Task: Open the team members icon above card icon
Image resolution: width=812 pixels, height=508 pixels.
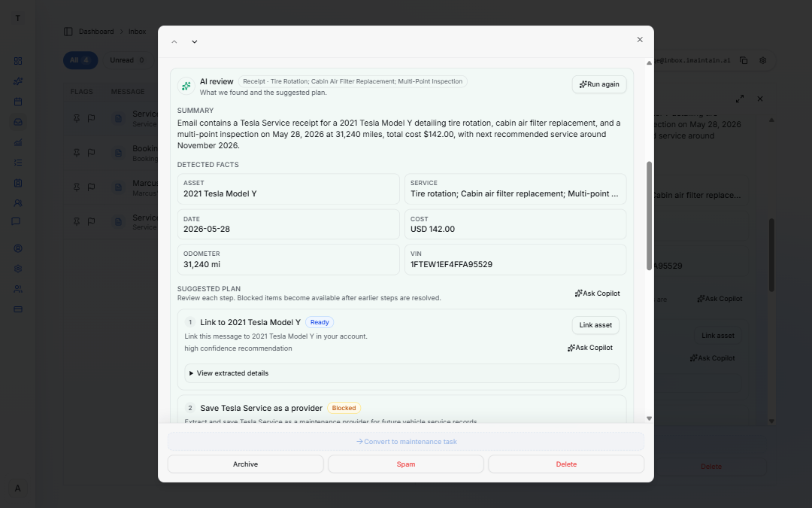Action: (18, 289)
